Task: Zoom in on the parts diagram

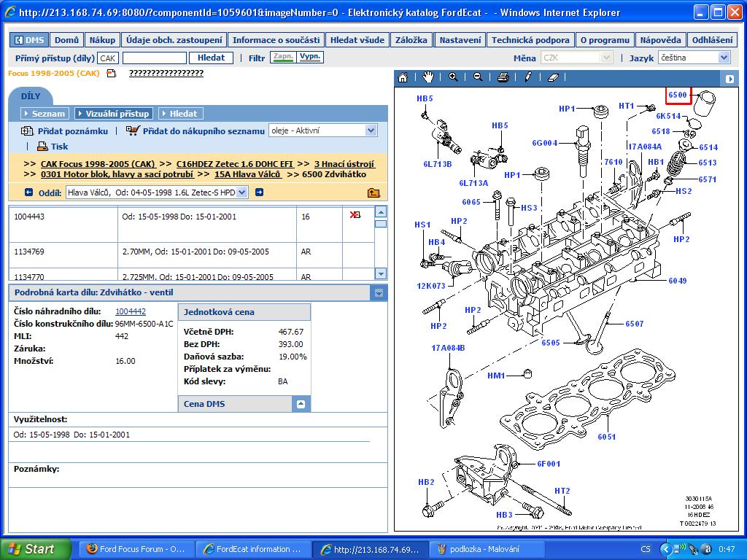Action: click(453, 77)
